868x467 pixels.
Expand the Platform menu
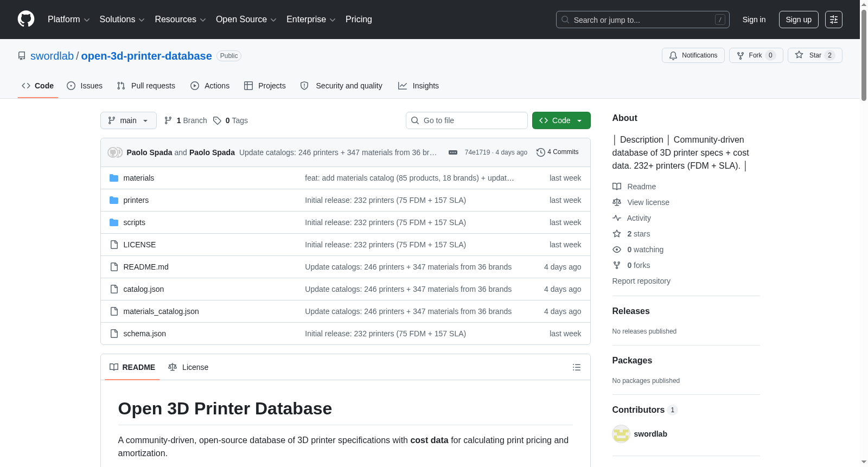pos(68,20)
